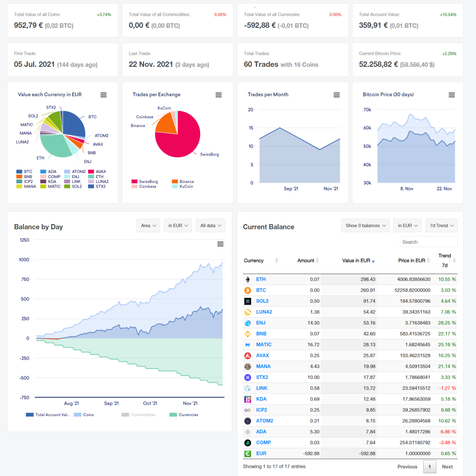Screen dimensions: 476x476
Task: Go to Next page of balances
Action: point(447,467)
